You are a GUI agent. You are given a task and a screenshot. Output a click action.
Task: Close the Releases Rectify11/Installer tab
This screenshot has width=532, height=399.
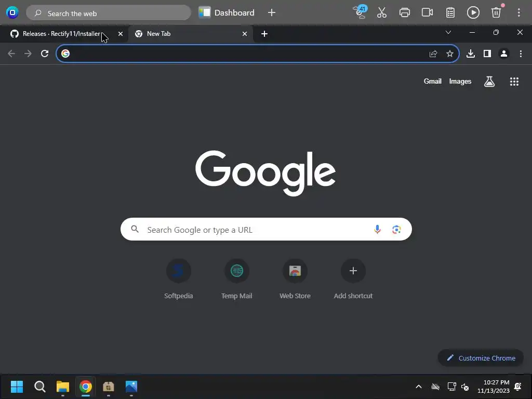(120, 34)
